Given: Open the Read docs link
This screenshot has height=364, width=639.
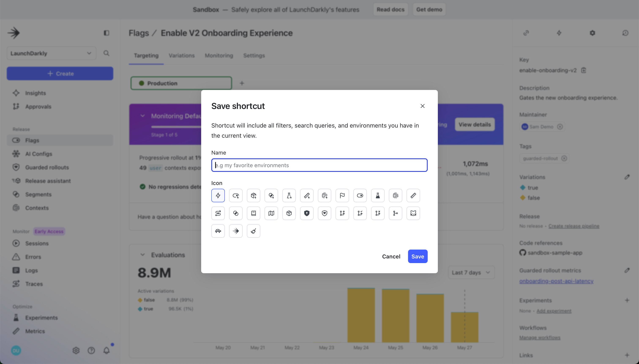Looking at the screenshot, I should point(390,10).
